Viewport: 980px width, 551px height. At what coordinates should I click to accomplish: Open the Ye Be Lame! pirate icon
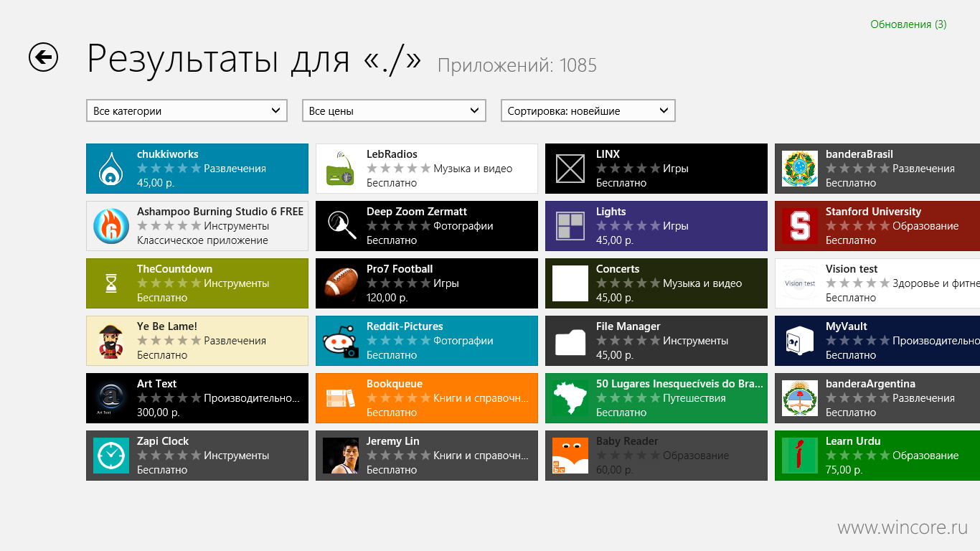[x=111, y=341]
